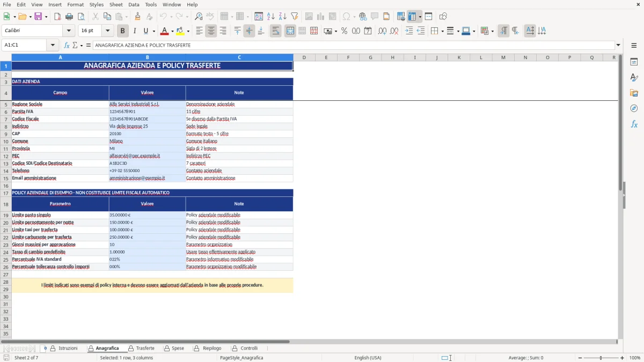Open the Styles panel in the sidebar
Viewport: 644px width, 362px height.
(x=634, y=78)
